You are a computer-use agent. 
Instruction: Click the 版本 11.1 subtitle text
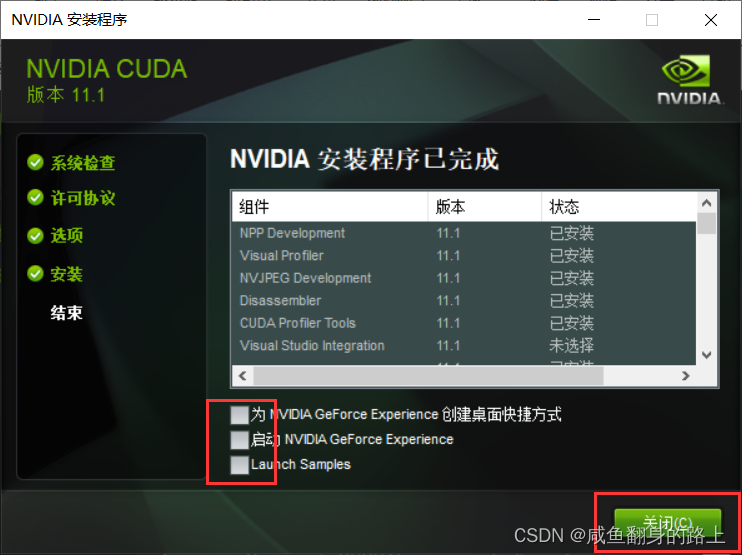pos(65,95)
